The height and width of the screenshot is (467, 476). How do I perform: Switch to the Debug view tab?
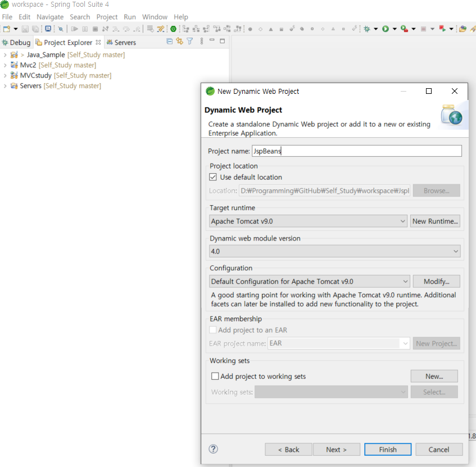[x=16, y=43]
